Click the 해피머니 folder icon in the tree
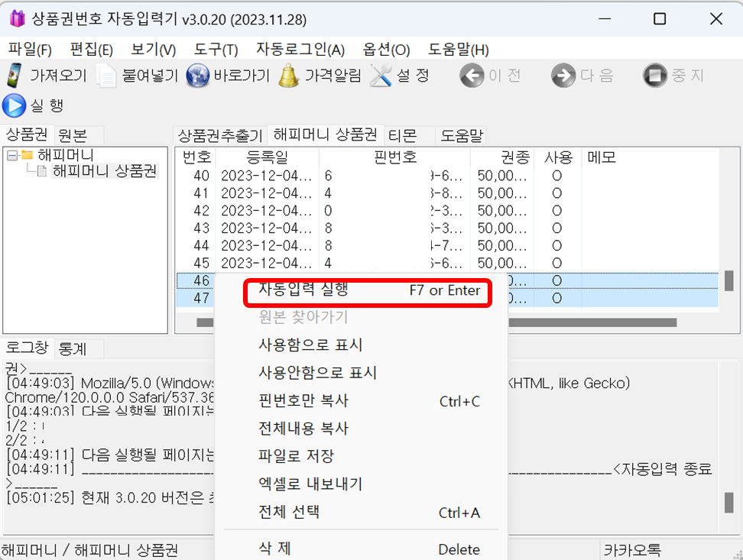Viewport: 743px width, 560px height. [x=28, y=155]
